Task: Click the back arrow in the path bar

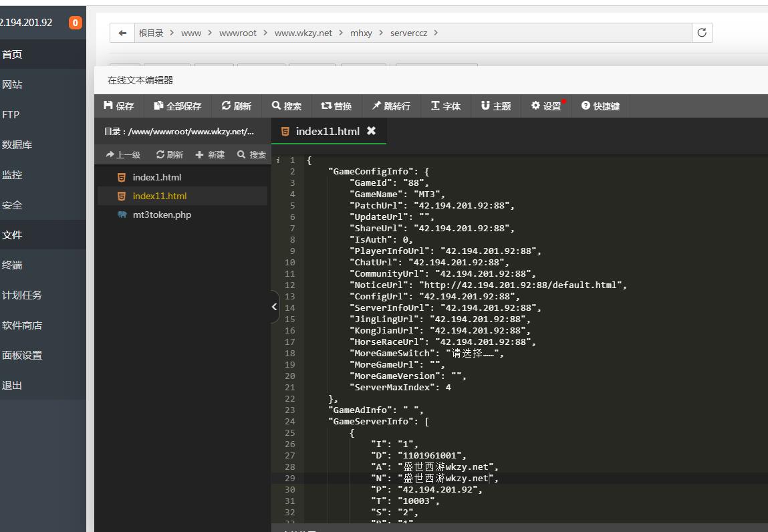Action: 122,33
